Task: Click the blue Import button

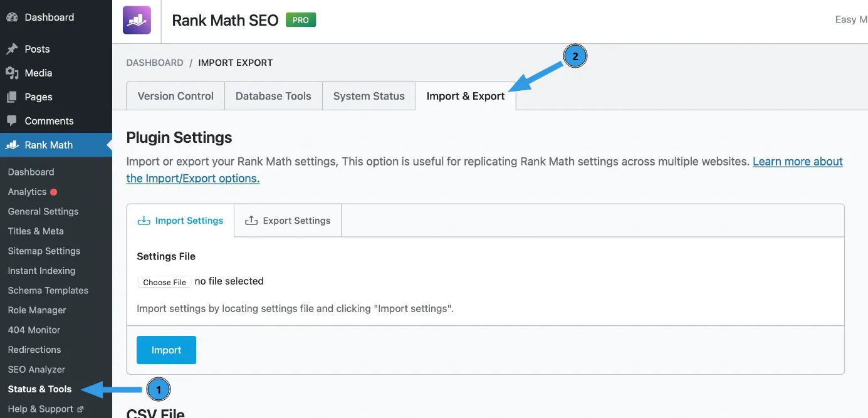Action: [x=166, y=350]
